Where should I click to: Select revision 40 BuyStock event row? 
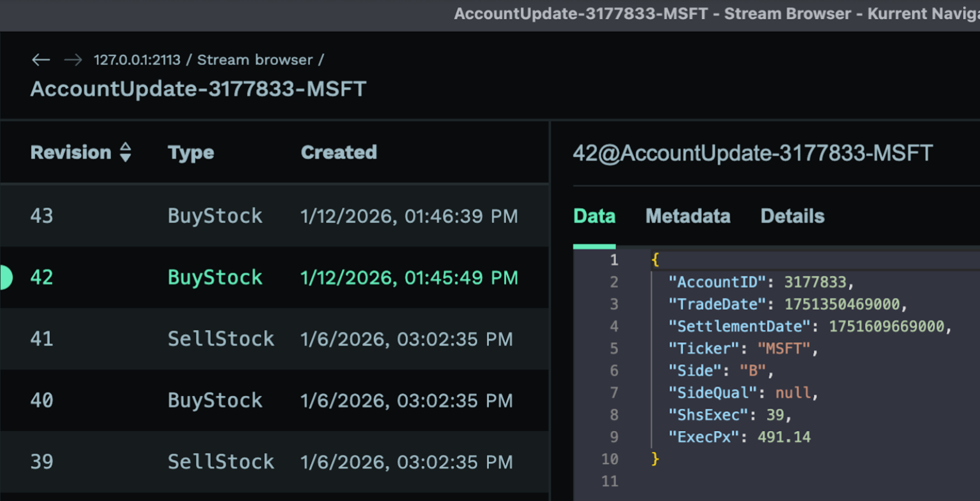(274, 400)
